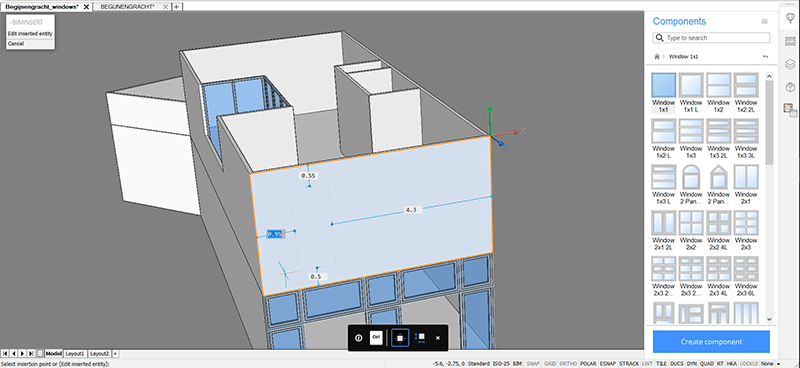The height and width of the screenshot is (368, 800).
Task: Toggle DUCS in the status bar
Action: click(x=677, y=363)
